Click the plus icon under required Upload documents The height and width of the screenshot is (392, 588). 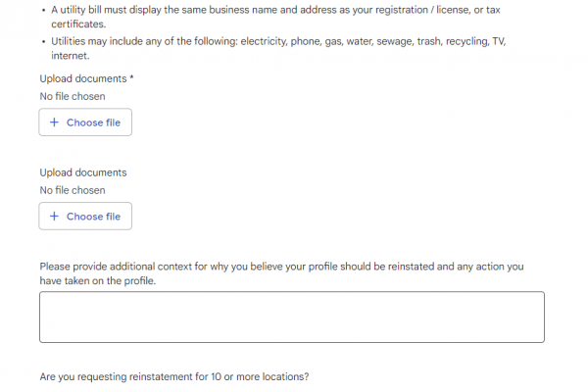click(x=54, y=122)
